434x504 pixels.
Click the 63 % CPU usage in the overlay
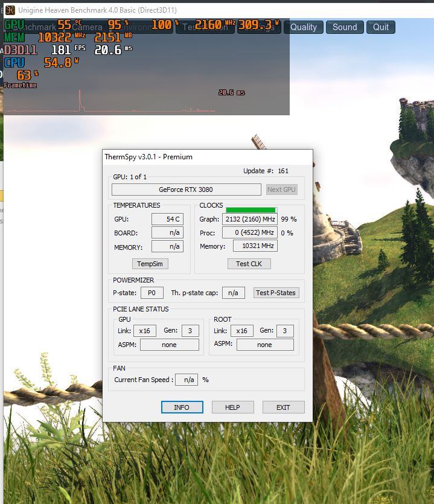27,75
